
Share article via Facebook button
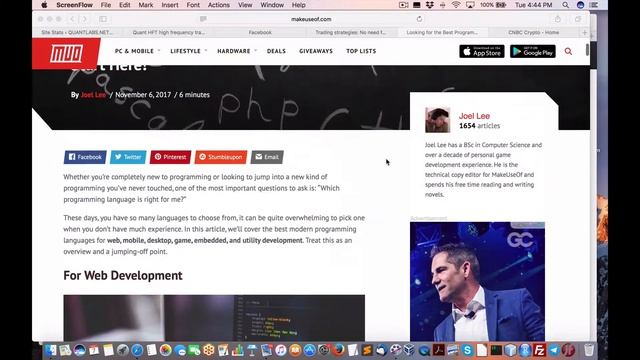tap(85, 157)
